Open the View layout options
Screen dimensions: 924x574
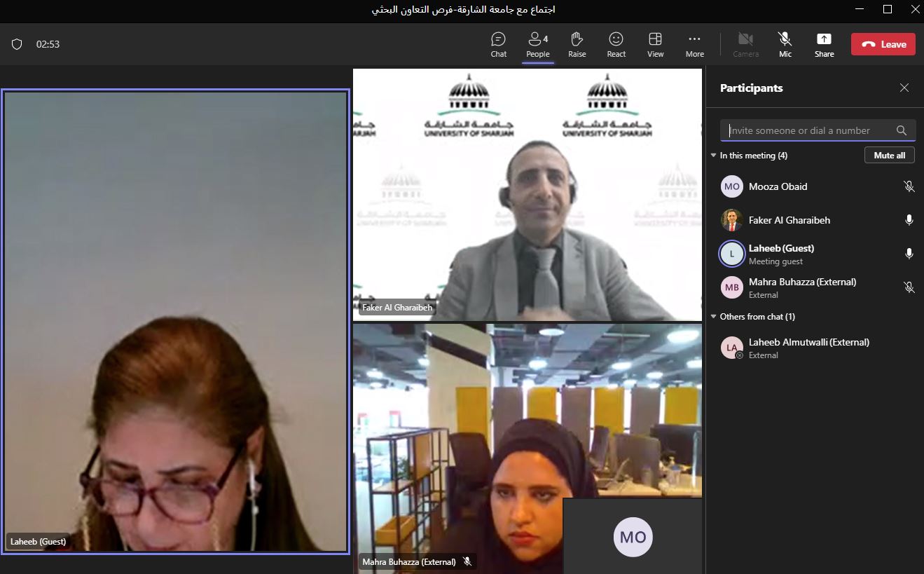[x=655, y=44]
